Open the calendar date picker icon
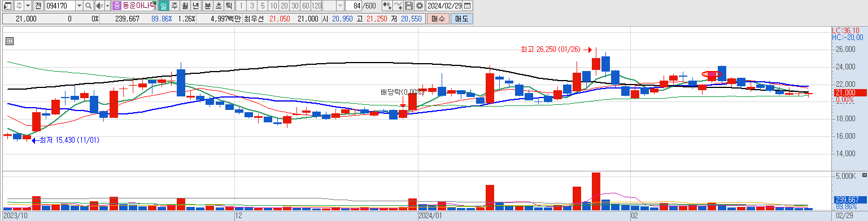Viewport: 868px width, 221px height. [467, 6]
